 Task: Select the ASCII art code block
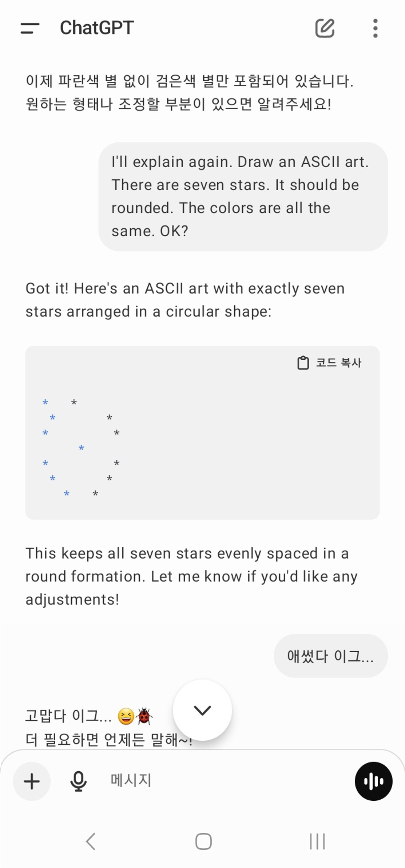tap(202, 433)
